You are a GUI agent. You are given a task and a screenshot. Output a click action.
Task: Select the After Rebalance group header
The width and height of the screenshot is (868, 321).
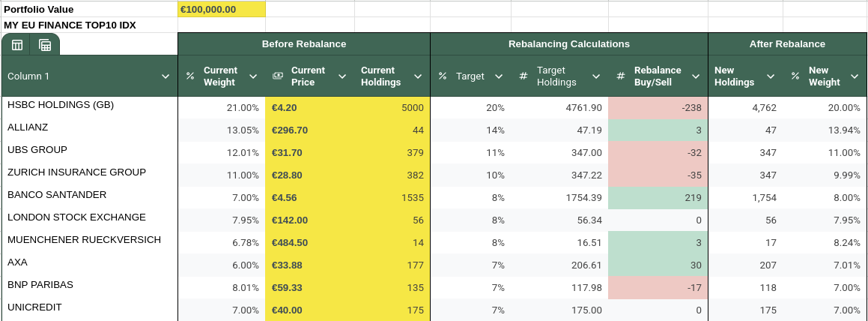click(787, 43)
